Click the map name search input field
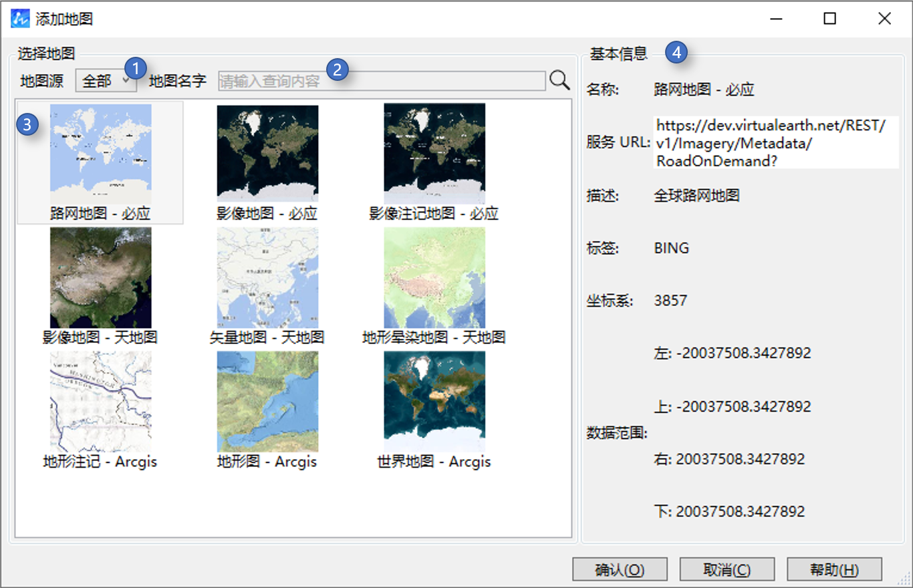Viewport: 913px width, 588px height. coord(381,80)
